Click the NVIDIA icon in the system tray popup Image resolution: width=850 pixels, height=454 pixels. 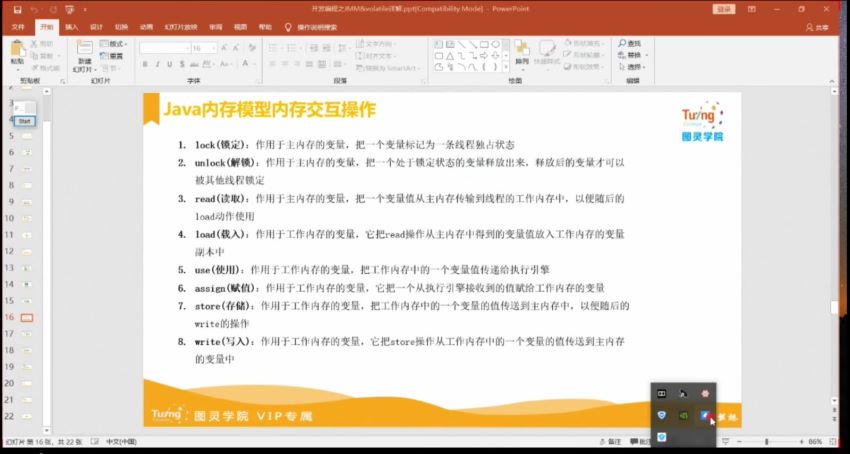coord(683,415)
